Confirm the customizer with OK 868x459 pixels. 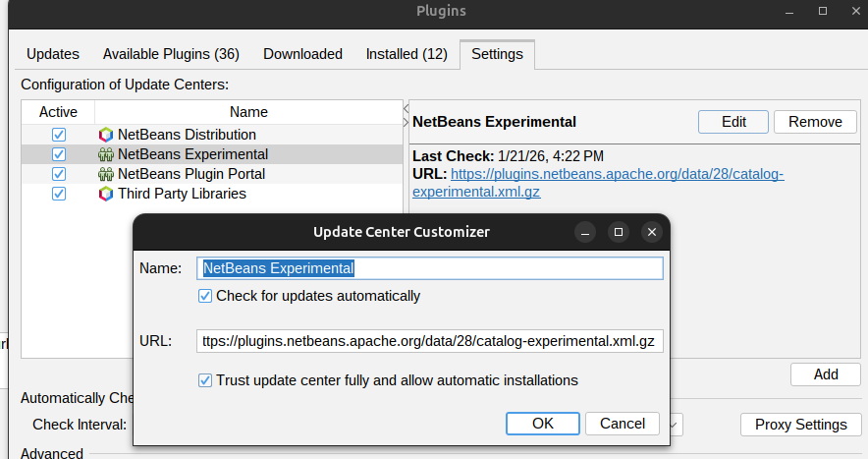click(x=542, y=424)
